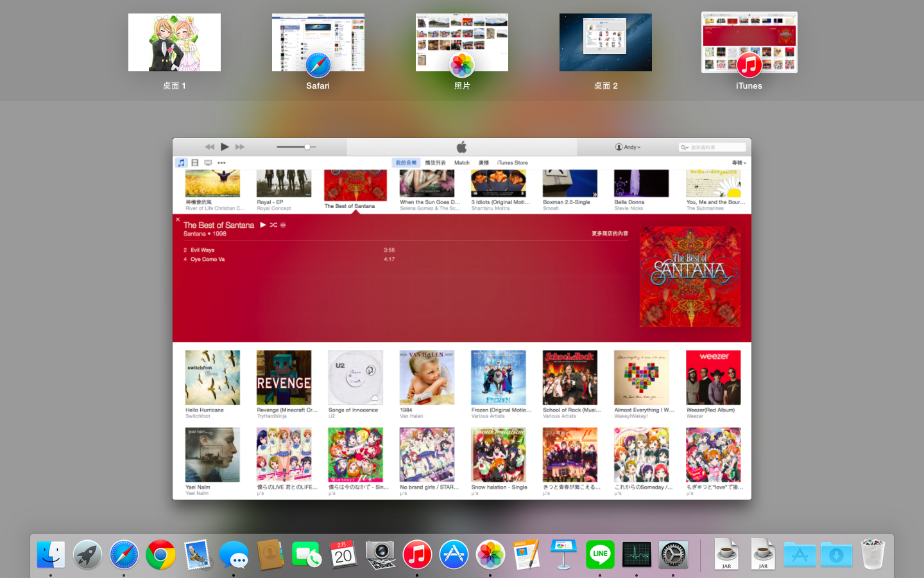
Task: Open the Andy account dropdown
Action: click(628, 147)
